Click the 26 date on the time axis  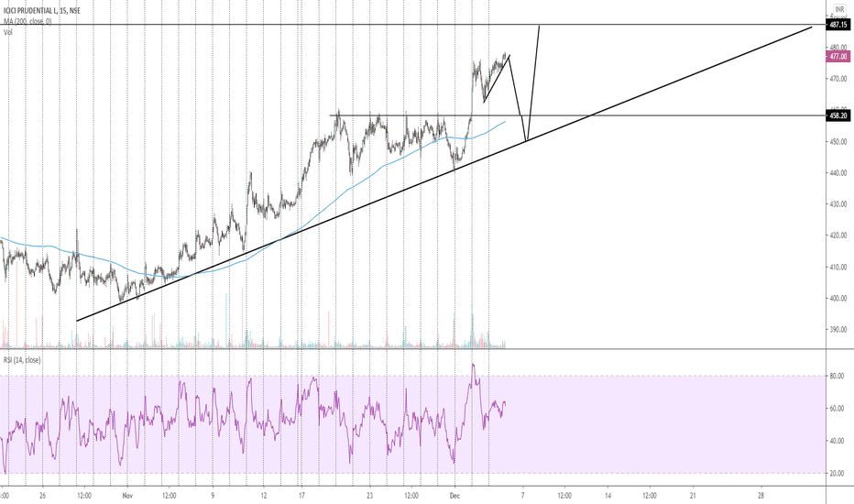pyautogui.click(x=42, y=496)
